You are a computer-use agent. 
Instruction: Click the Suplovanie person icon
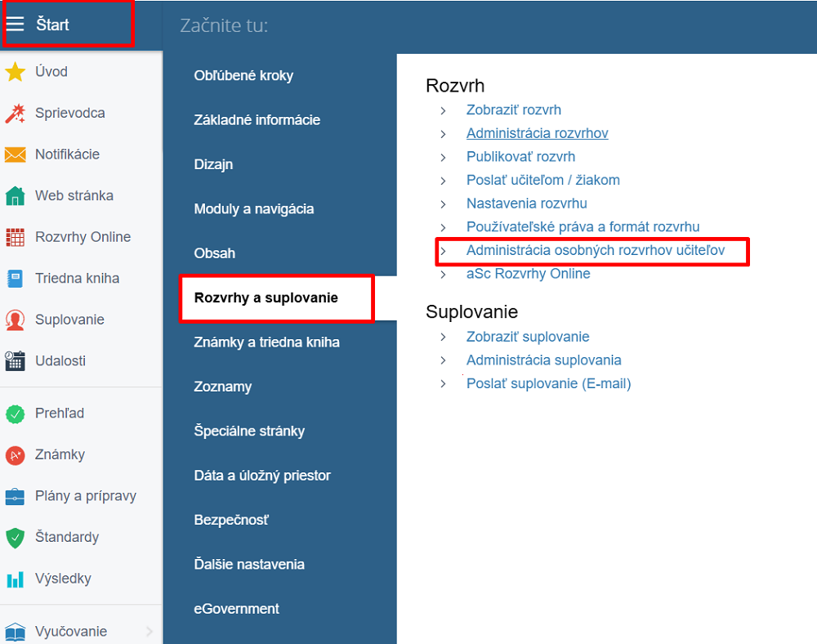[15, 320]
